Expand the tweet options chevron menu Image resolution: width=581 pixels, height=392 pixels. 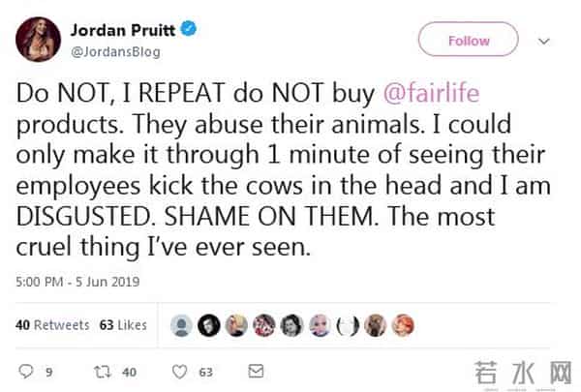point(544,41)
